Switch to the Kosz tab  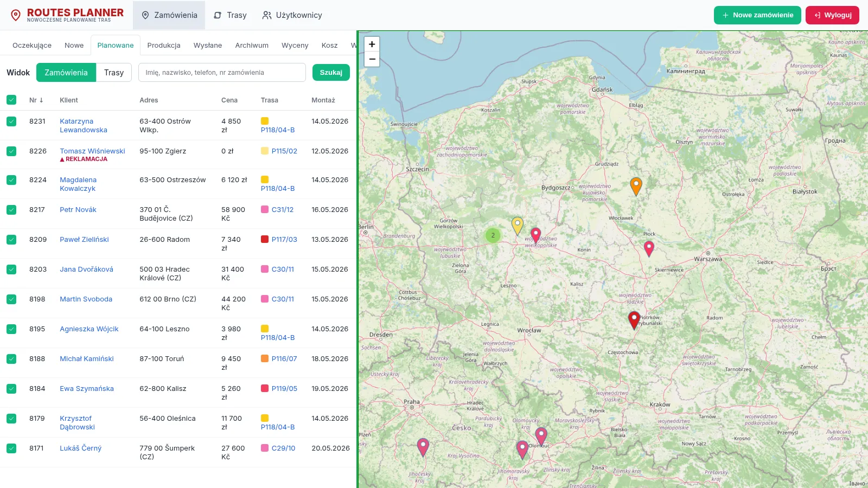click(329, 45)
